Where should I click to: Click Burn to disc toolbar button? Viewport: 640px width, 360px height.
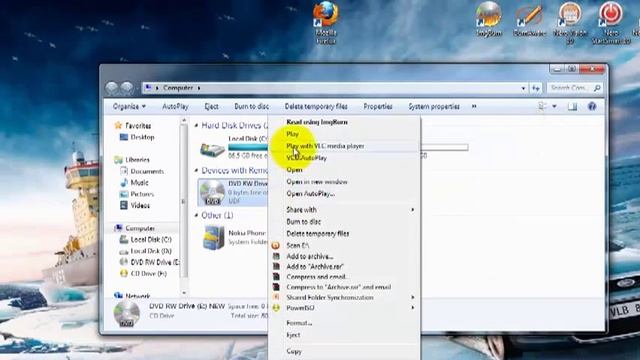click(x=251, y=107)
